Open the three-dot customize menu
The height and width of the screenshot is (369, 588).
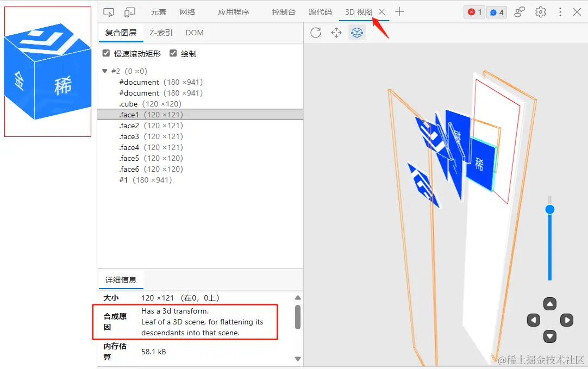click(x=560, y=12)
